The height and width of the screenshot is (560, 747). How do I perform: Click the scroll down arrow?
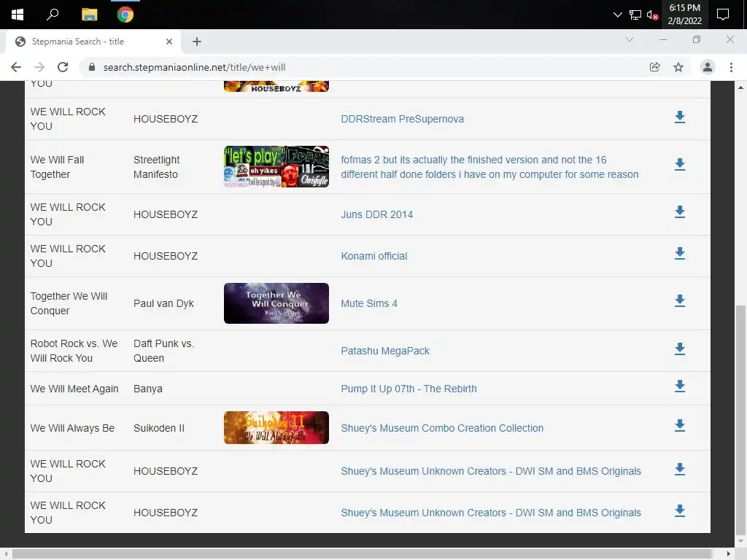pyautogui.click(x=740, y=542)
